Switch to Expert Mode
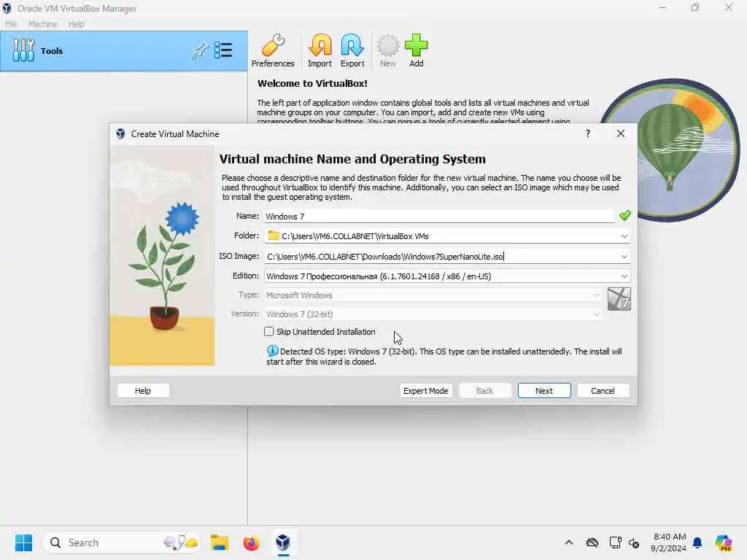The width and height of the screenshot is (747, 560). tap(426, 391)
